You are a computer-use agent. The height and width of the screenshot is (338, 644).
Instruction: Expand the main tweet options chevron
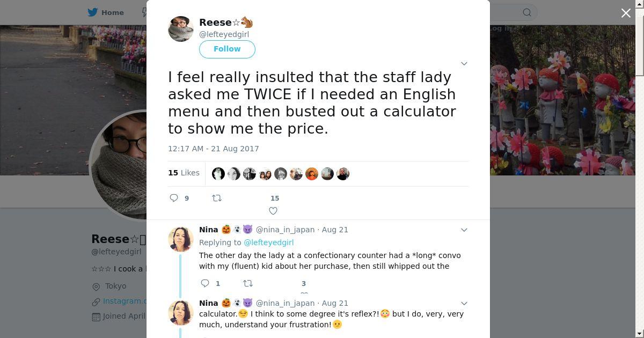464,64
